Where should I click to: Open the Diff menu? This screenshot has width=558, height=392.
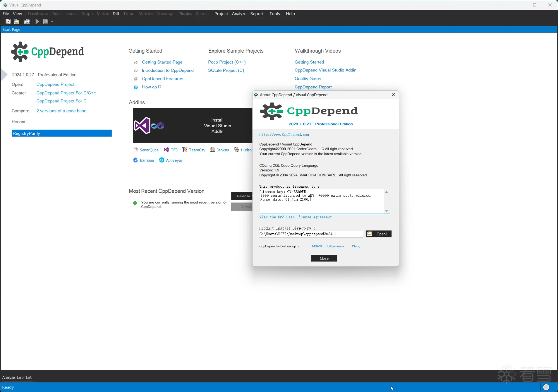tap(116, 14)
